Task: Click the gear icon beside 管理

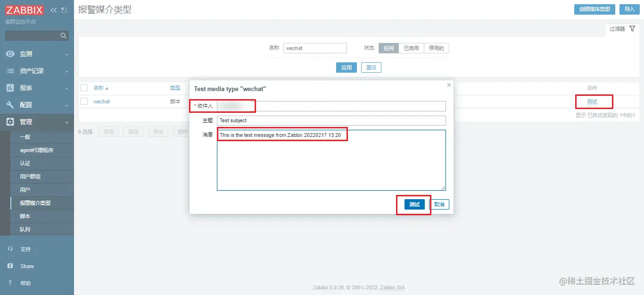Action: [10, 122]
